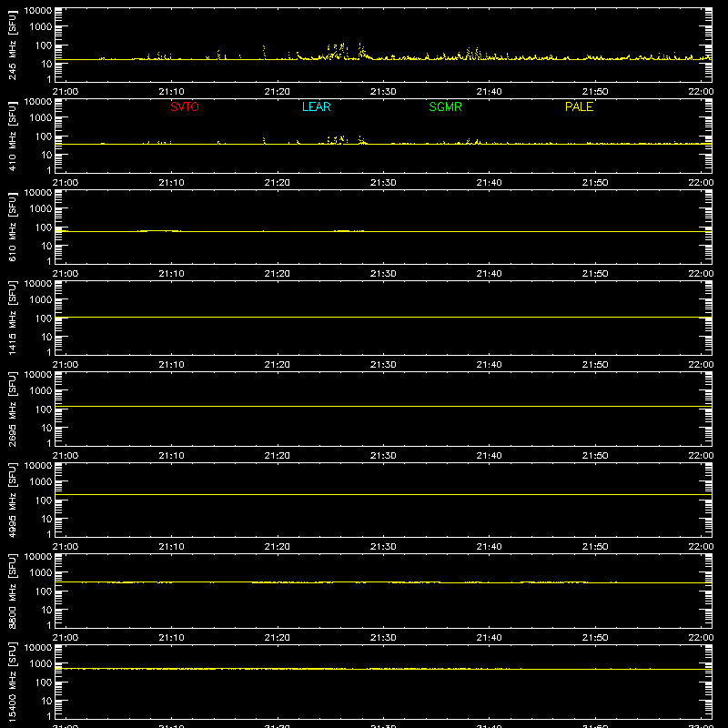Click 21:40 label under 1415 MHz panel
Image resolution: width=728 pixels, height=728 pixels.
click(x=489, y=365)
